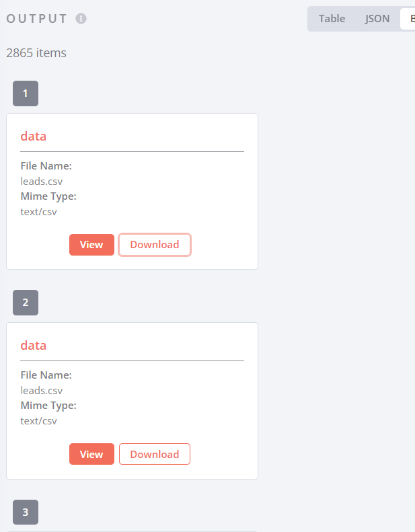Viewport: 415px width, 532px height.
Task: Switch to the Table view tab
Action: [x=332, y=19]
